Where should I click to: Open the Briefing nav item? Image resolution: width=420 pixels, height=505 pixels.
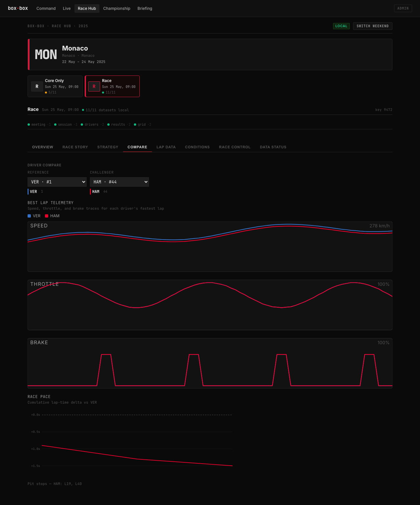click(x=145, y=9)
